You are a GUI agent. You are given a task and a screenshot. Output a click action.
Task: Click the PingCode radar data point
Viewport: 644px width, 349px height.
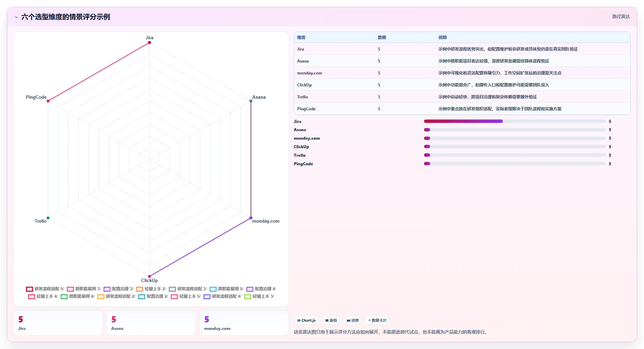[x=48, y=101]
